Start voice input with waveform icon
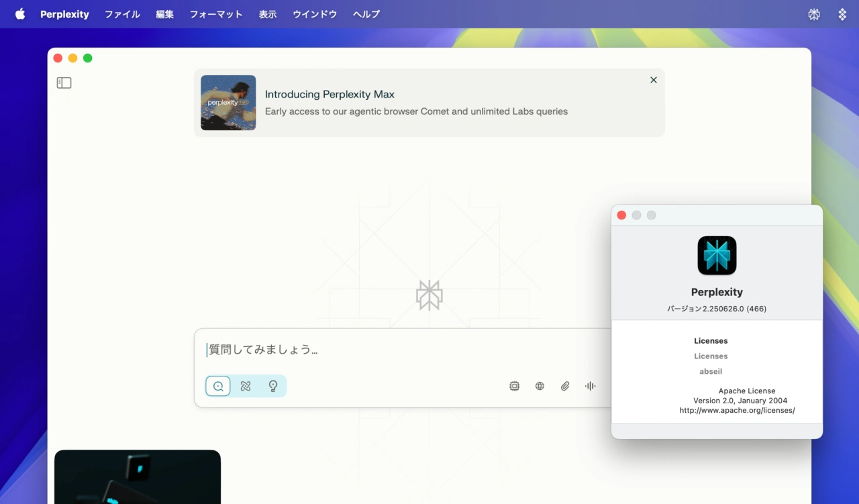859x504 pixels. tap(590, 386)
